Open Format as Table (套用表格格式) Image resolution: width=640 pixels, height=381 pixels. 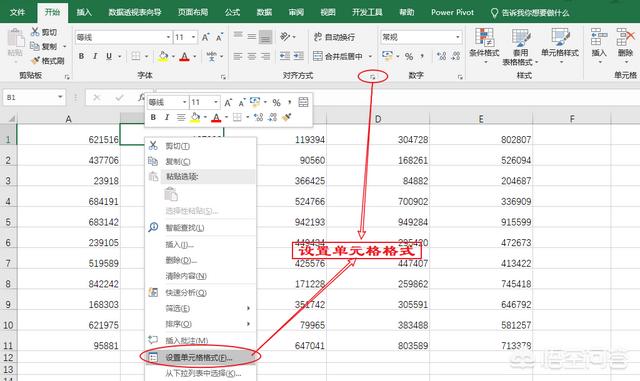click(x=520, y=47)
